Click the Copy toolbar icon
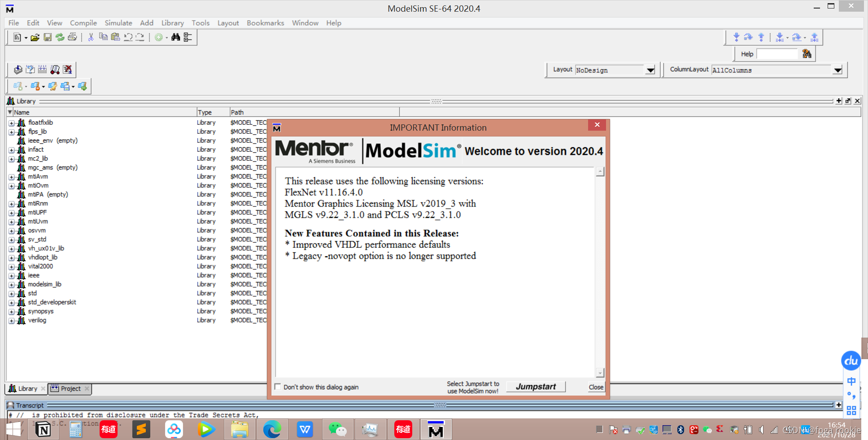The height and width of the screenshot is (440, 868). (x=103, y=37)
